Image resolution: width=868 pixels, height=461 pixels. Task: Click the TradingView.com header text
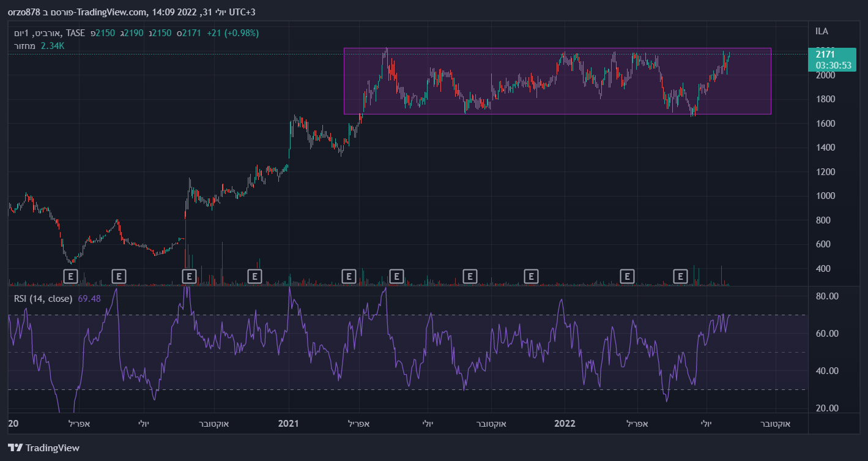point(106,12)
